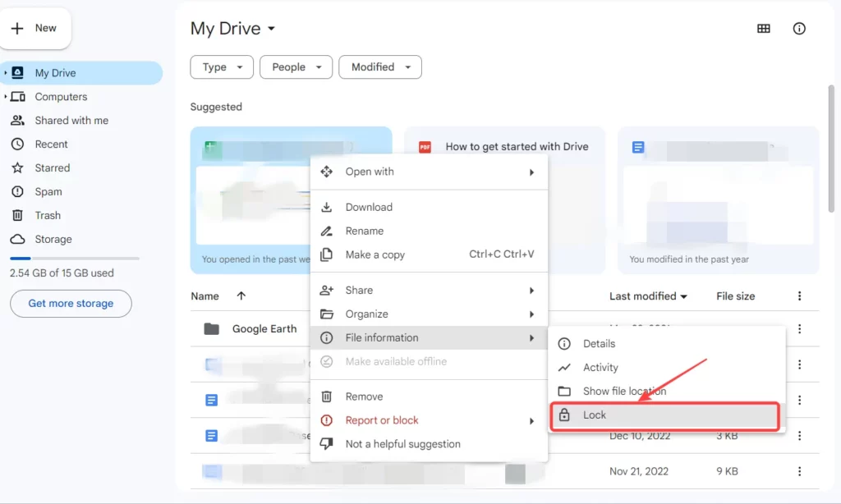Image resolution: width=841 pixels, height=504 pixels.
Task: Click the "Nov 21, 2022" modified date
Action: (639, 471)
